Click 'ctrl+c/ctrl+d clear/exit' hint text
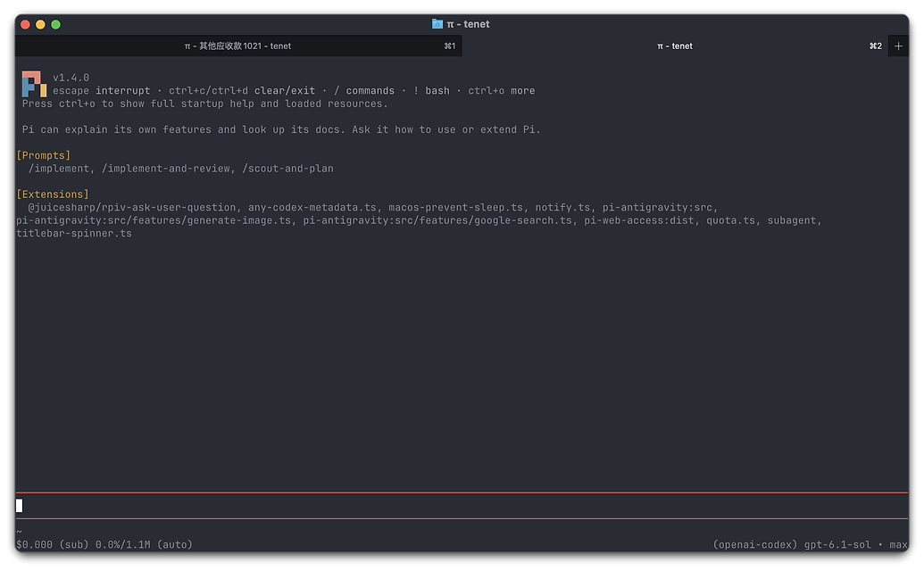The height and width of the screenshot is (571, 924). pyautogui.click(x=242, y=91)
